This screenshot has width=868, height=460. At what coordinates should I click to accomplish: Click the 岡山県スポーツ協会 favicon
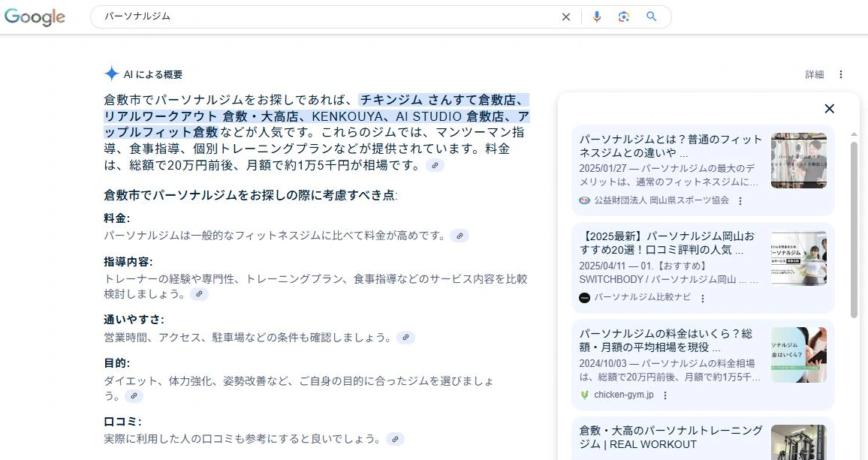pyautogui.click(x=585, y=200)
